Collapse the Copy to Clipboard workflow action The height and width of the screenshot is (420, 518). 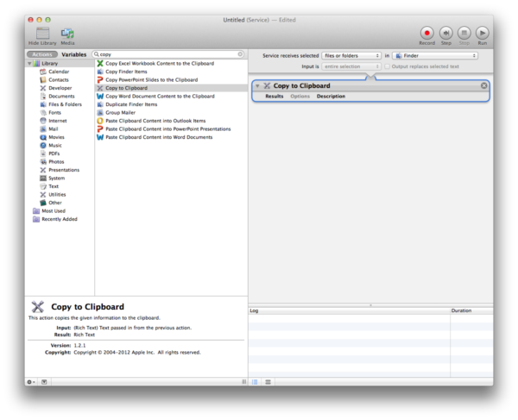click(257, 86)
